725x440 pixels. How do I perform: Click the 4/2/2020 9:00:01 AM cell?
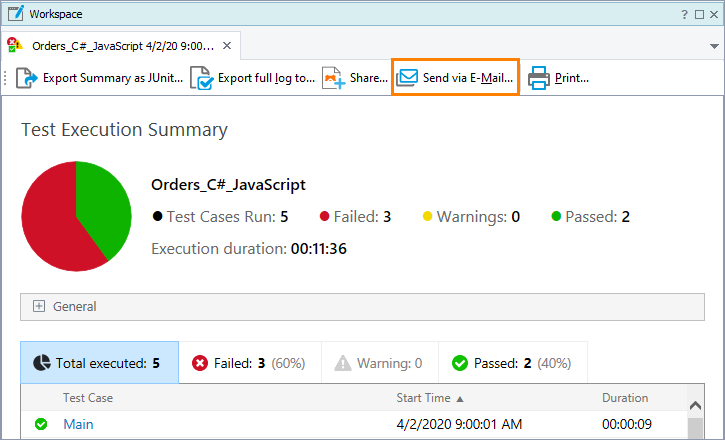459,424
